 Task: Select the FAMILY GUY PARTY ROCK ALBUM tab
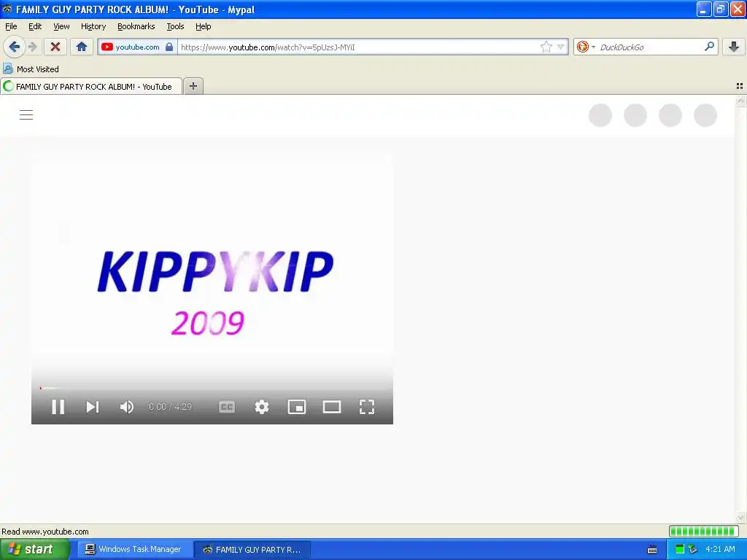(x=91, y=86)
